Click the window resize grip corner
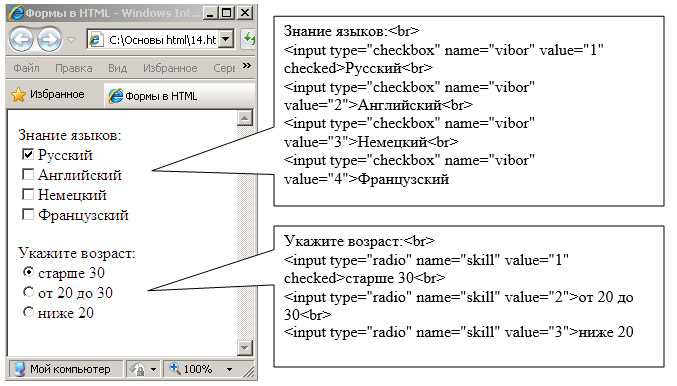 pyautogui.click(x=249, y=371)
